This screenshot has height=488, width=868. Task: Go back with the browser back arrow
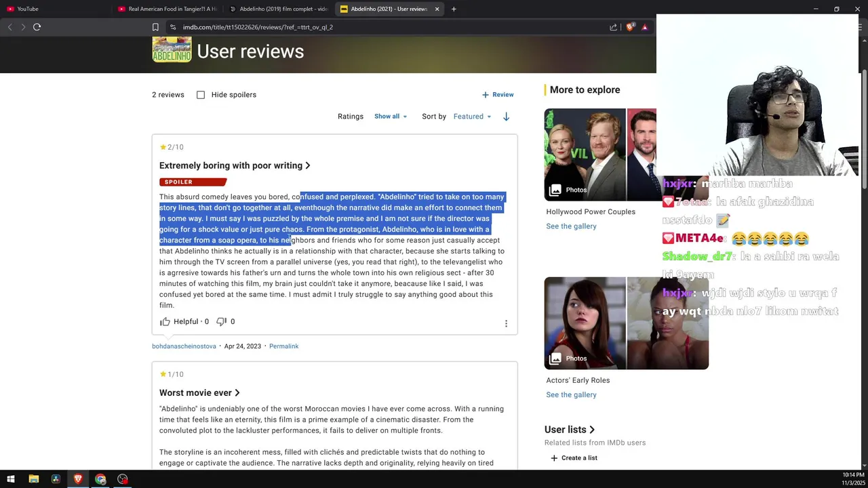tap(9, 27)
